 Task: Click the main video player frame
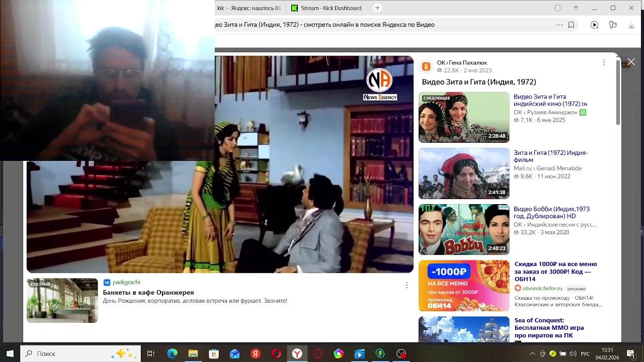tap(220, 164)
